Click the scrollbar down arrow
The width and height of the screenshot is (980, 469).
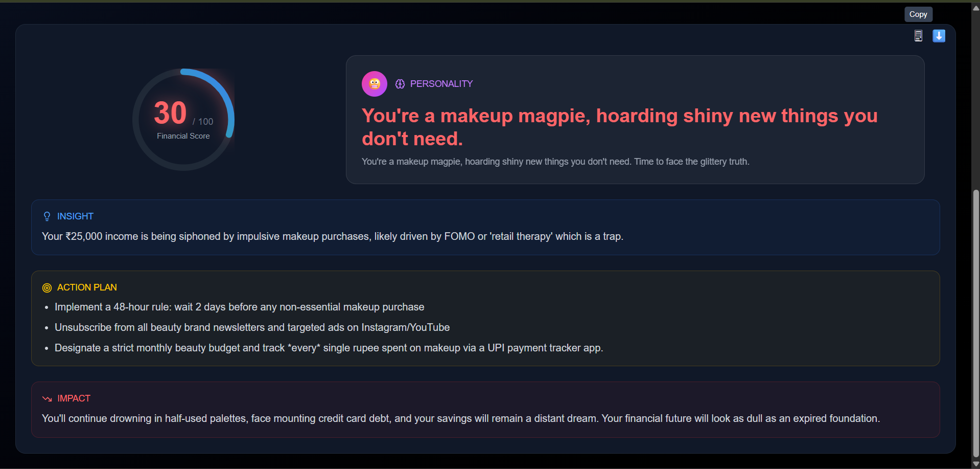(975, 464)
